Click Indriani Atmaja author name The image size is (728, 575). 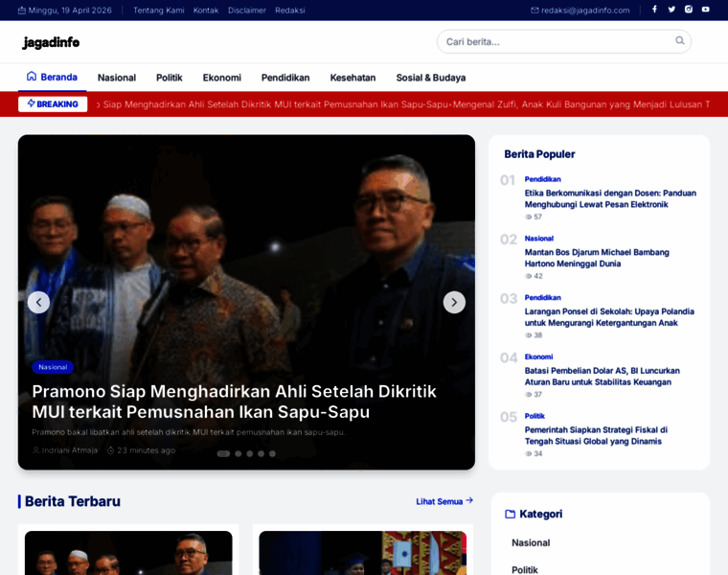70,450
